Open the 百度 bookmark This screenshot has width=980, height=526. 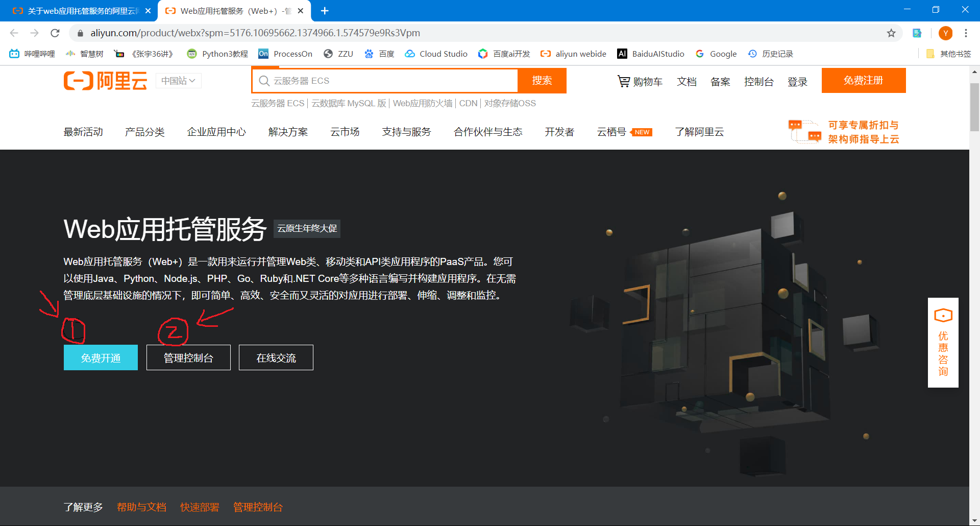tap(379, 54)
